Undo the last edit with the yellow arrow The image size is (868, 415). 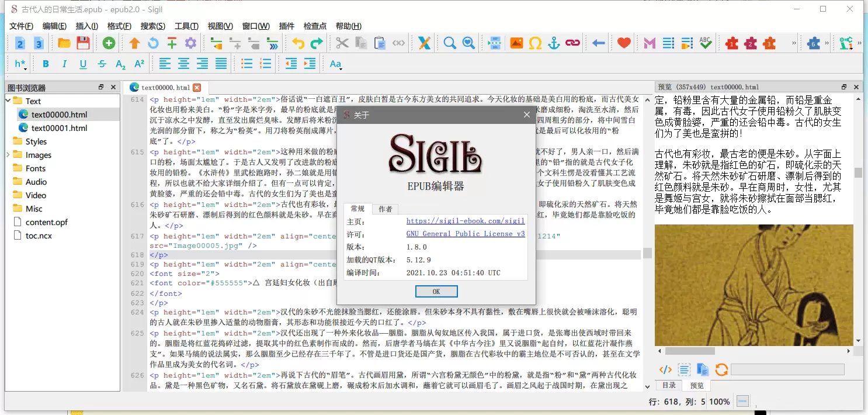(298, 43)
